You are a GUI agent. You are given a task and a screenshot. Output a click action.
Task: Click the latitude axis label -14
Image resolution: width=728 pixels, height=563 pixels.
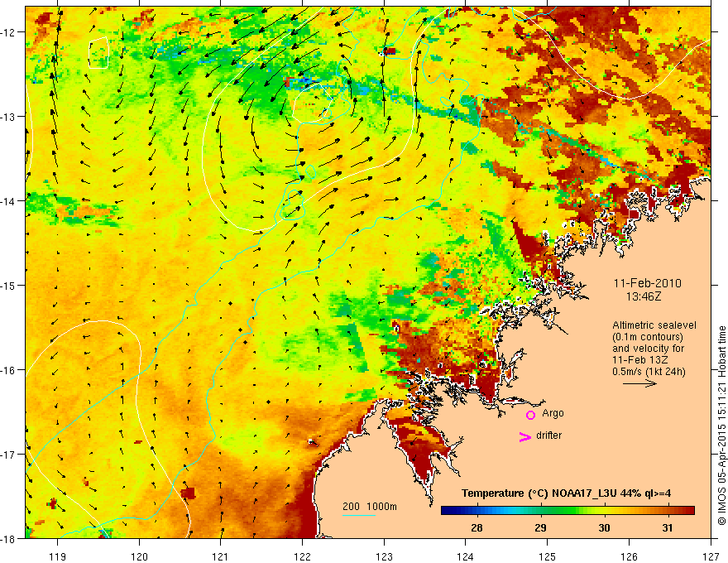[x=9, y=201]
